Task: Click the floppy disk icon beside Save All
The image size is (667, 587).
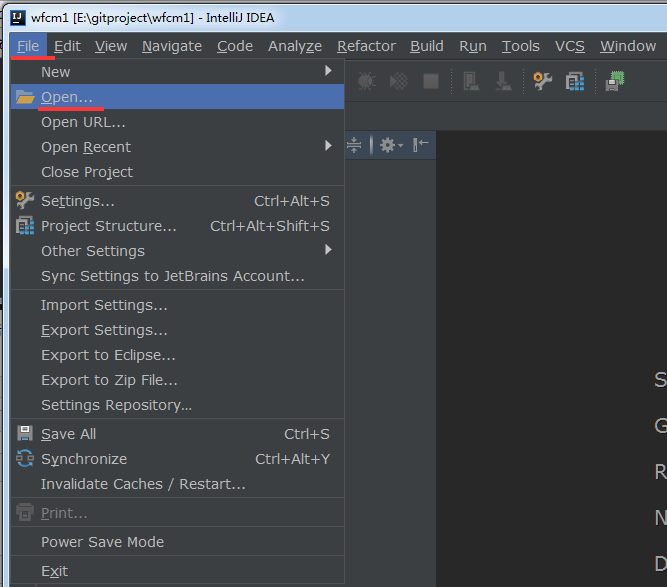Action: click(25, 433)
